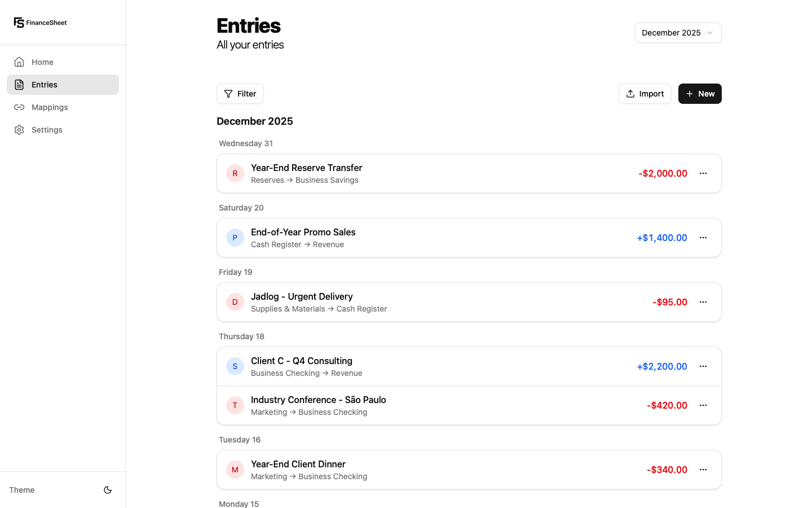The height and width of the screenshot is (508, 812).
Task: Open Settings via the gear icon
Action: 19,129
